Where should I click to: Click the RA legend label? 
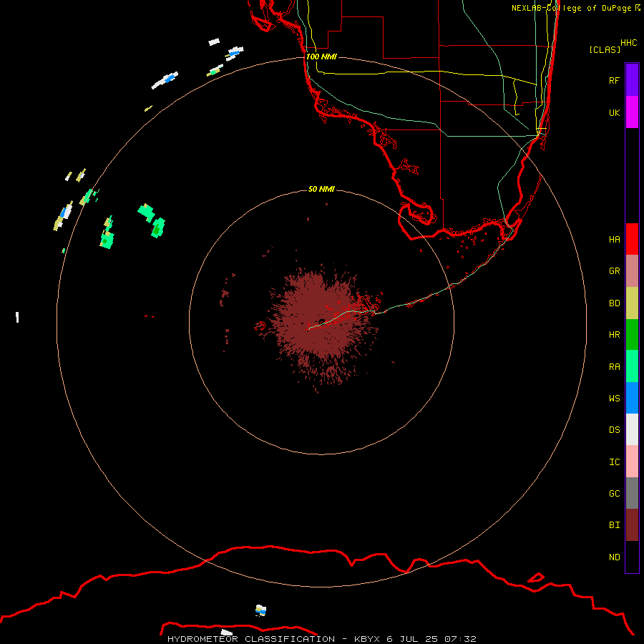coord(614,367)
